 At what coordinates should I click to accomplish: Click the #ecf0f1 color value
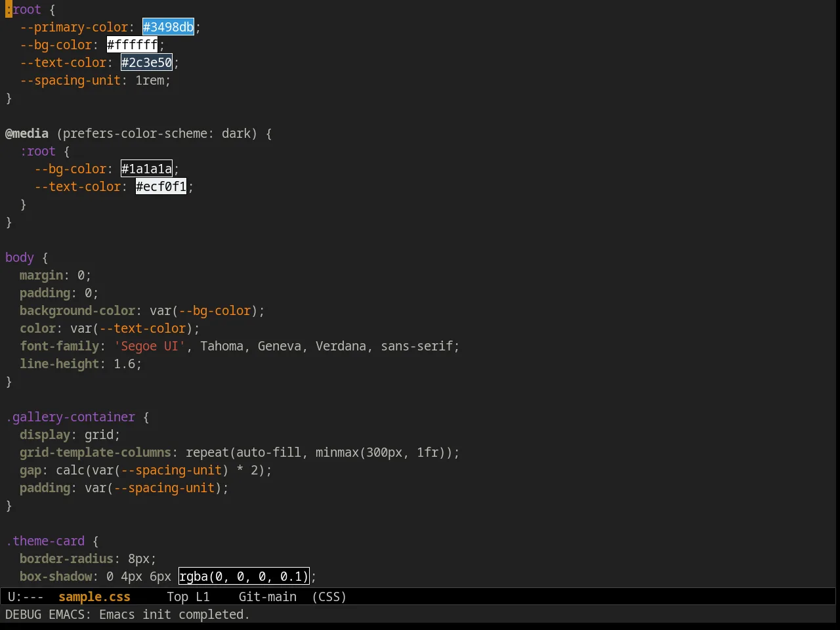click(x=161, y=186)
